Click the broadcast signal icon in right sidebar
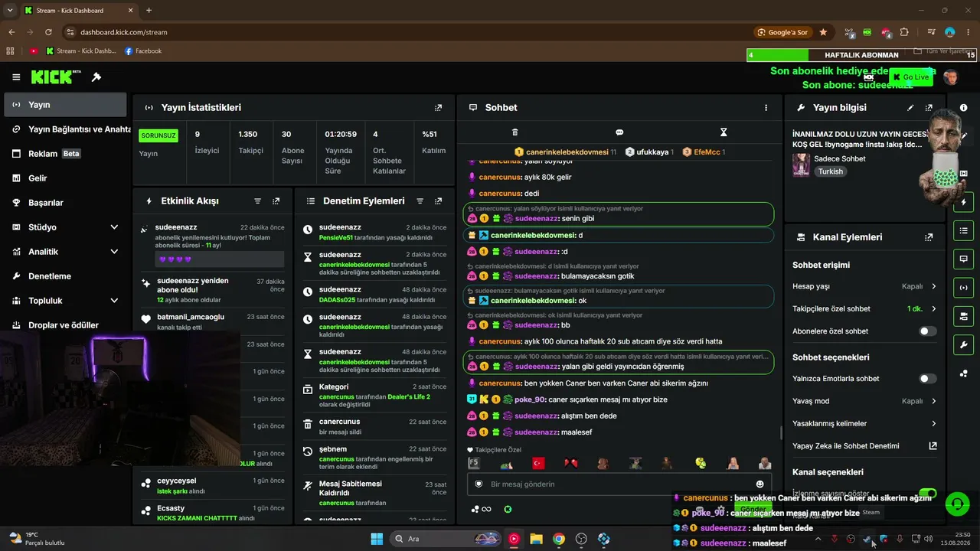 point(963,288)
